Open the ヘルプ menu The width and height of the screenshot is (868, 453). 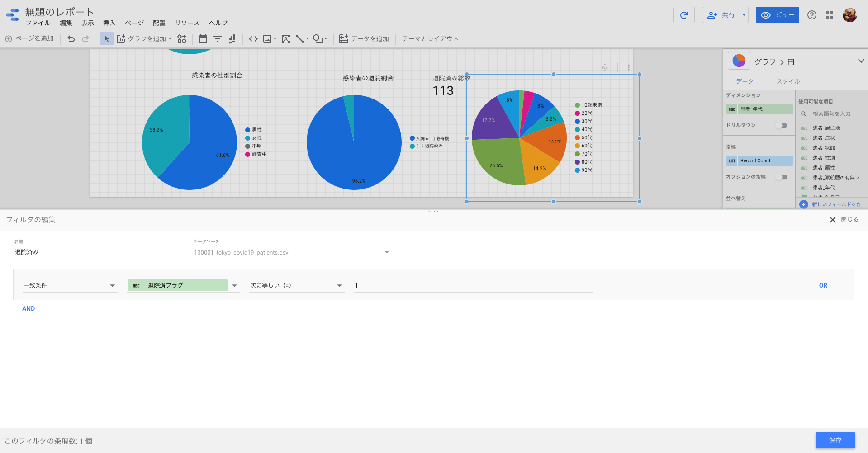tap(218, 23)
